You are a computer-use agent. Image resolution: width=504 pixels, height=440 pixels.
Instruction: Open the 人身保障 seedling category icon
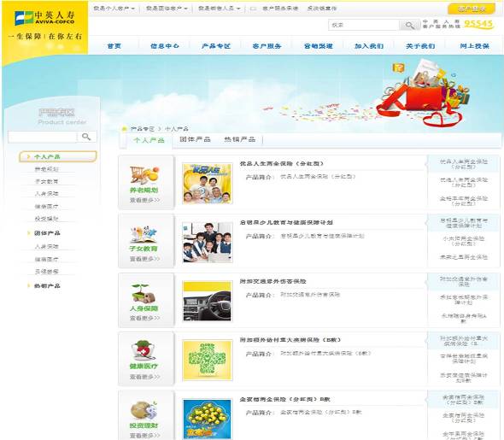click(144, 293)
